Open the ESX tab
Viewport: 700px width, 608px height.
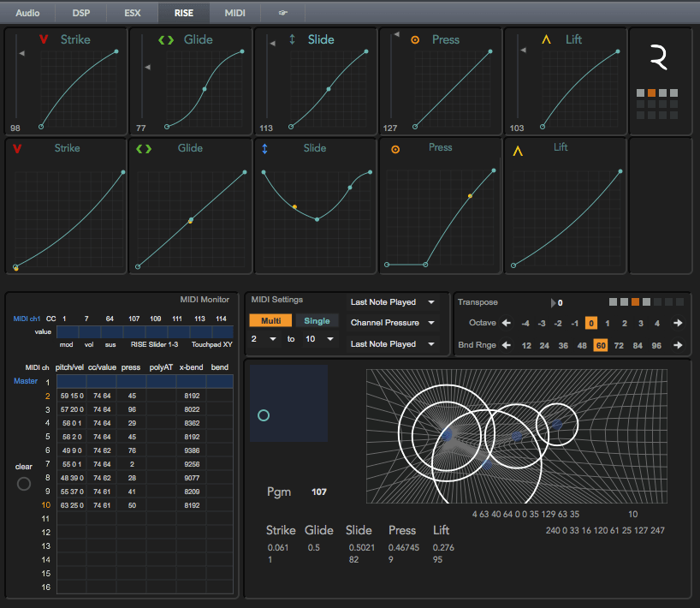(x=133, y=13)
